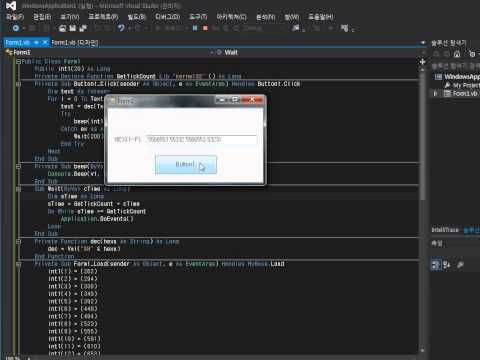Screen dimensions: 480x360
Task: Switch to the Form1.vb designer tab
Action: [x=75, y=43]
